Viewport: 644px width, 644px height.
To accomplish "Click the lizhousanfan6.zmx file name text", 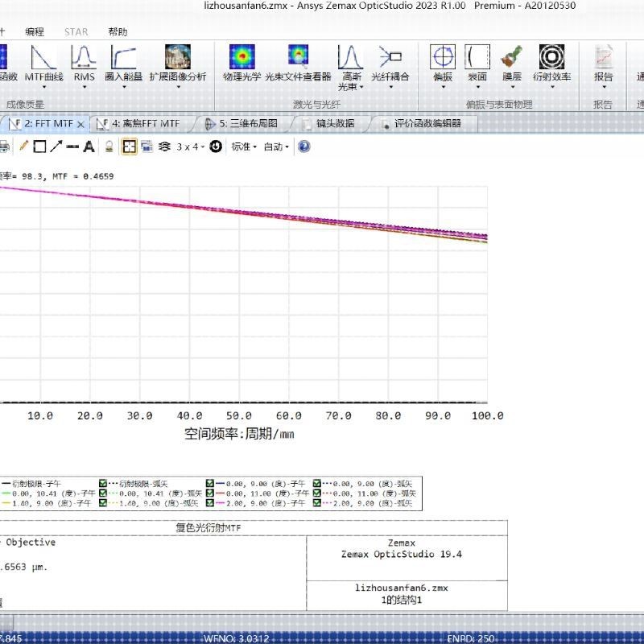I will pos(401,588).
